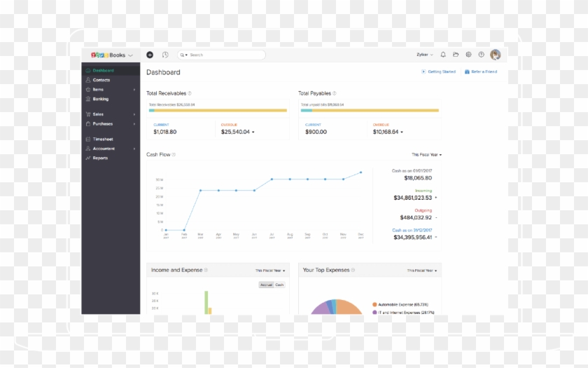This screenshot has width=588, height=368.
Task: Expand the Items sidebar submenu
Action: tap(134, 90)
